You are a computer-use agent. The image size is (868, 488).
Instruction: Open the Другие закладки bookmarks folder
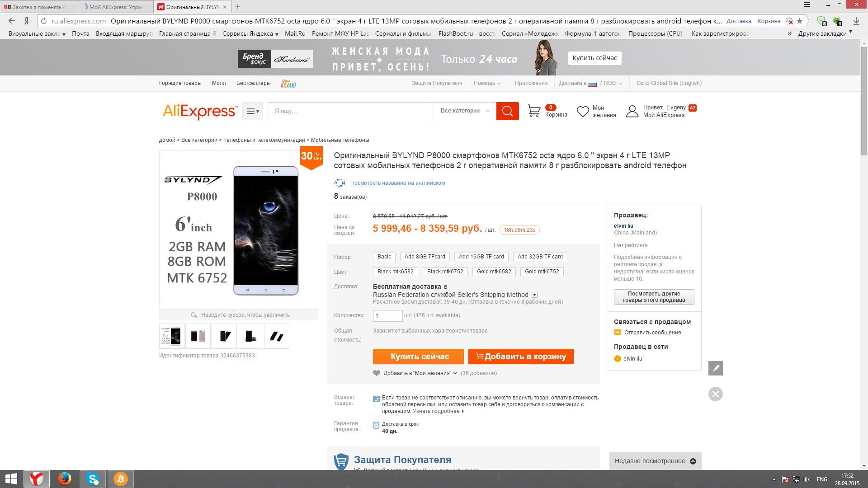point(825,33)
